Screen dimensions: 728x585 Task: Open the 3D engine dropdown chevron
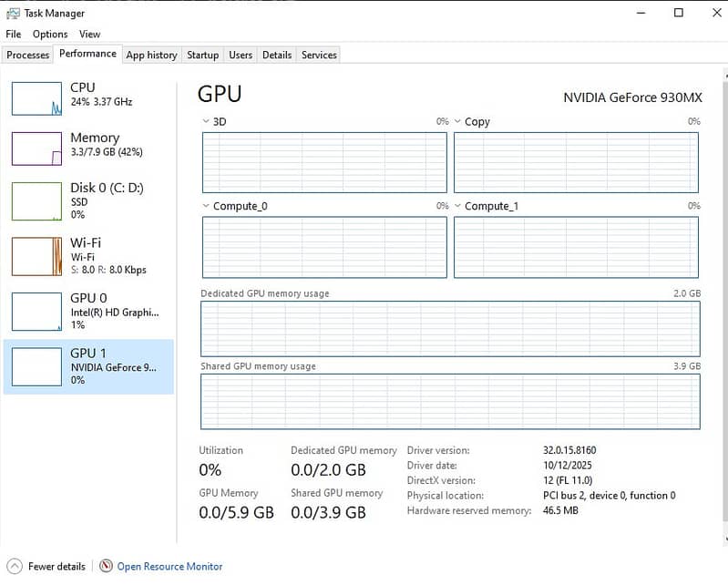206,121
